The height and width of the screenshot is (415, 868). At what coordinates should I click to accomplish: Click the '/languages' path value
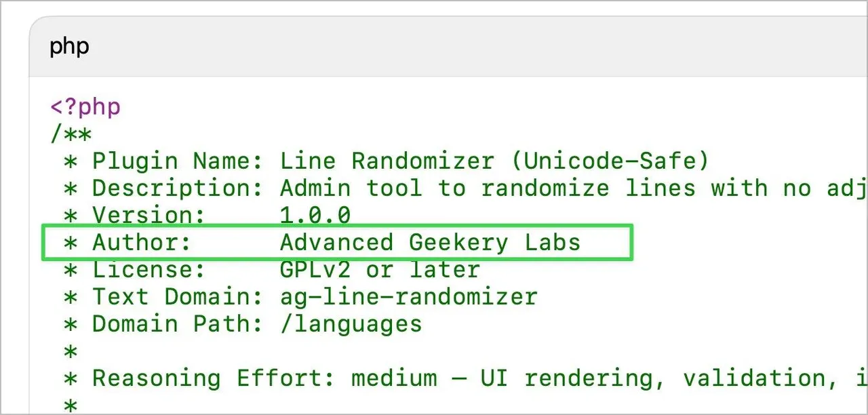351,324
